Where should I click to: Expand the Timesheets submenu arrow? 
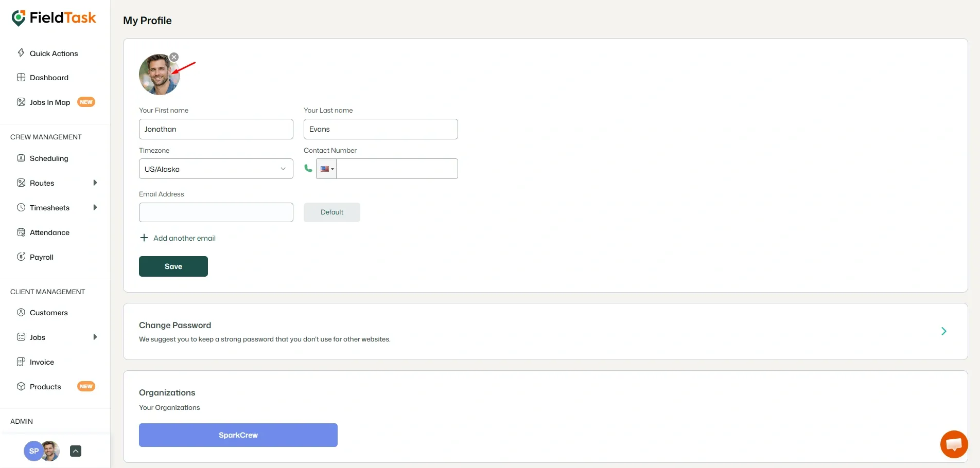(x=95, y=207)
